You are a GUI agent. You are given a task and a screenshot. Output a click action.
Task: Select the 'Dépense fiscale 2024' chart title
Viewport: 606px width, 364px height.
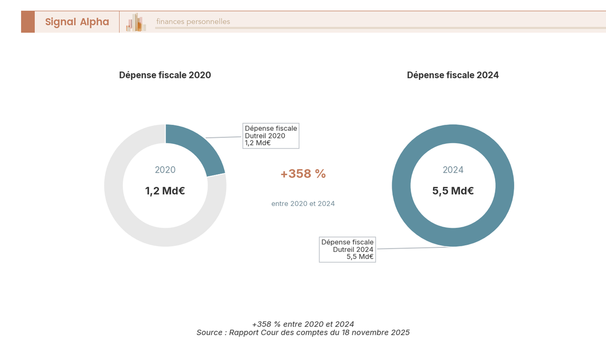(453, 75)
